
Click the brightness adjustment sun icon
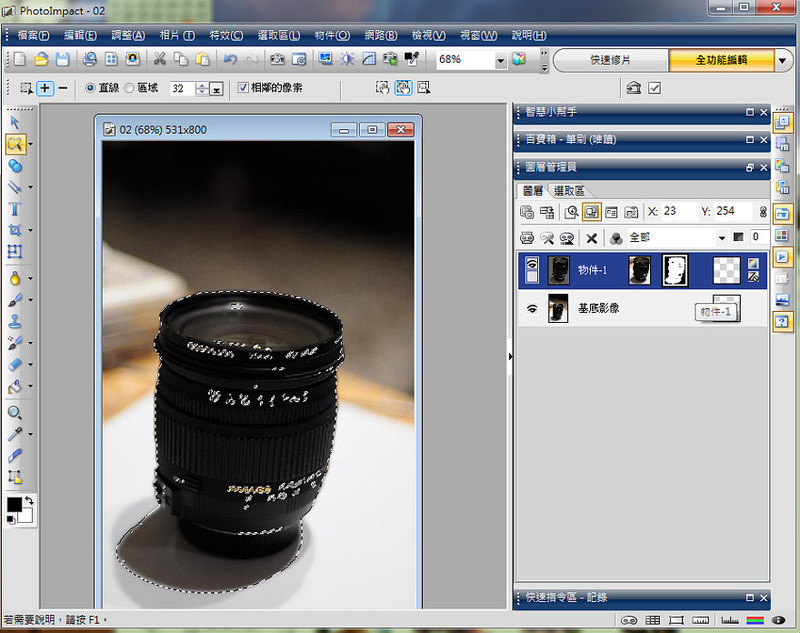pos(347,59)
